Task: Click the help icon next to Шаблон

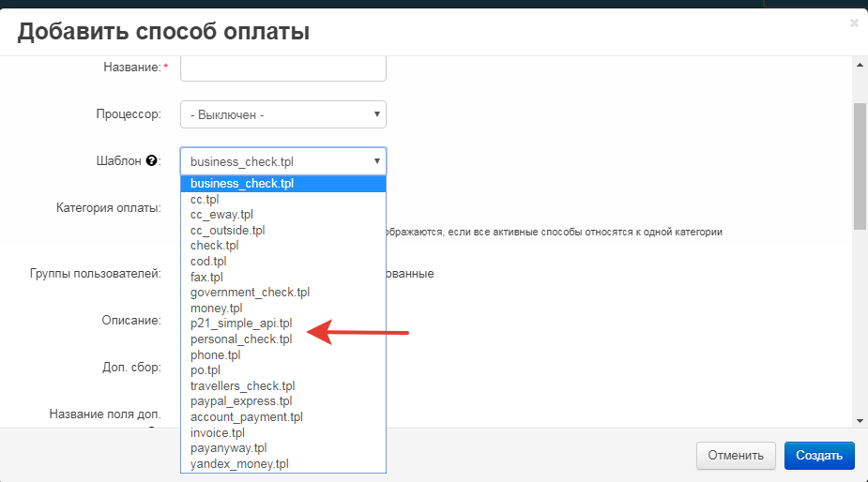Action: 150,161
